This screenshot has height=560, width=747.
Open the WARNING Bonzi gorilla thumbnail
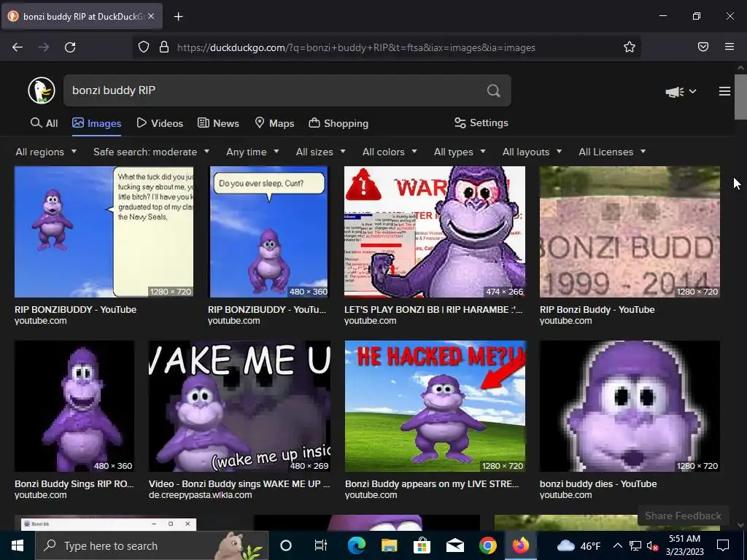click(x=435, y=232)
